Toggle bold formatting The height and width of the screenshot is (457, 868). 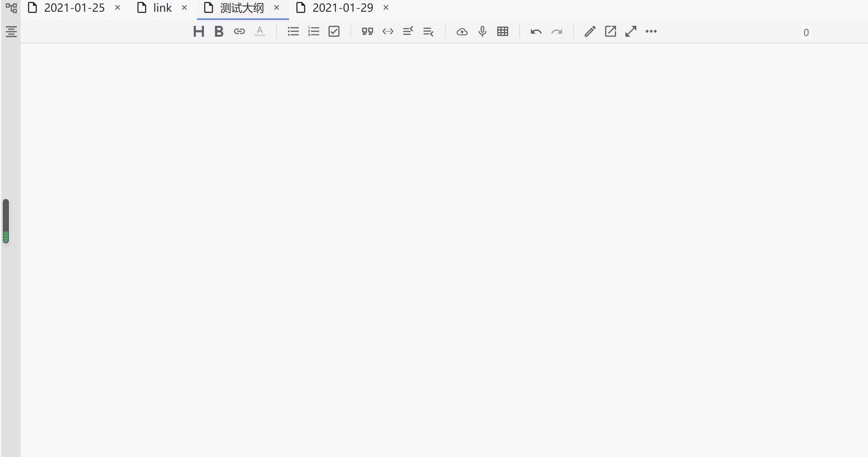click(219, 32)
